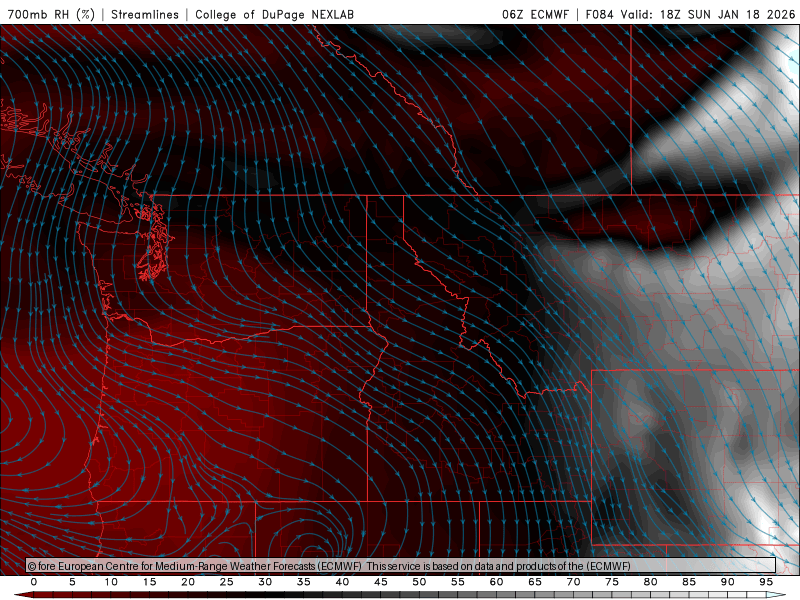Select the "80" colorbar tick label
This screenshot has height=600, width=800.
[x=651, y=582]
